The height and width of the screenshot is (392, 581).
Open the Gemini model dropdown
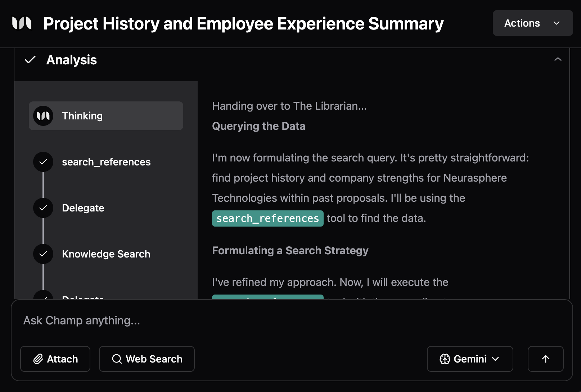pos(470,359)
